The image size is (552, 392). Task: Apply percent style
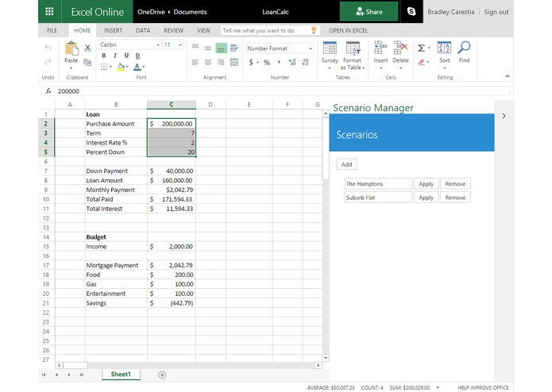tap(267, 62)
